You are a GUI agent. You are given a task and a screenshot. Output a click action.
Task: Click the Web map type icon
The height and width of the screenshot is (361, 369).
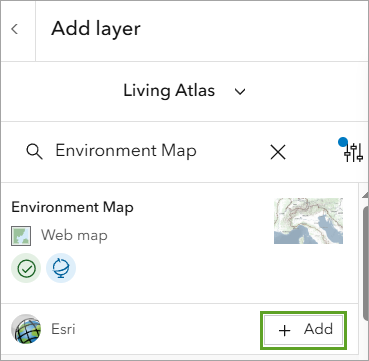[21, 236]
